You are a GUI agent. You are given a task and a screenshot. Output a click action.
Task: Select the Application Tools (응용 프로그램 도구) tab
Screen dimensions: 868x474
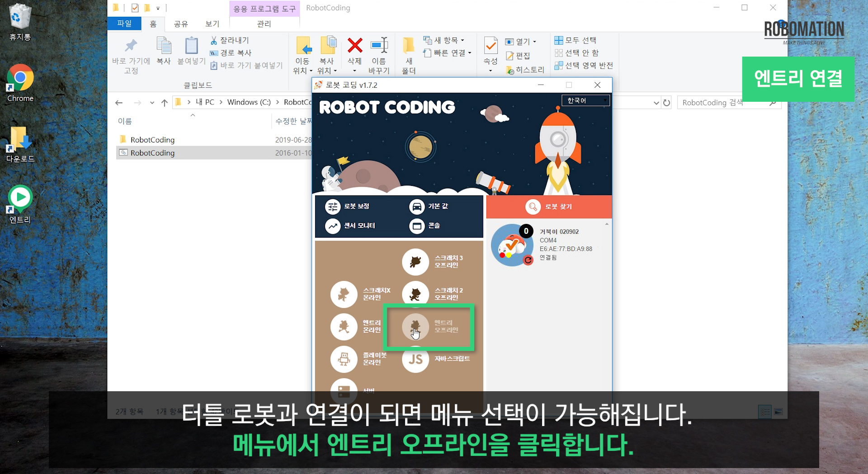pyautogui.click(x=264, y=8)
